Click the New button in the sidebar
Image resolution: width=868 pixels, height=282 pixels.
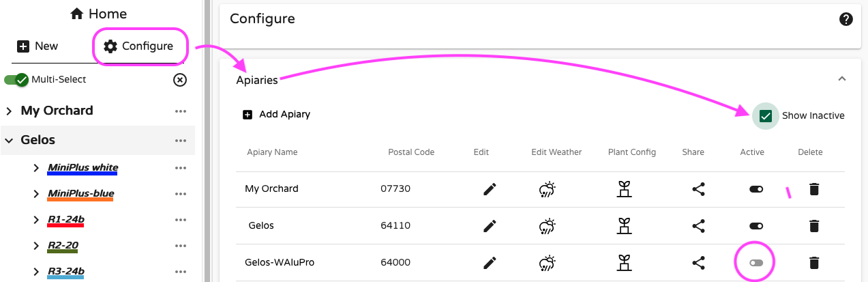click(x=38, y=46)
